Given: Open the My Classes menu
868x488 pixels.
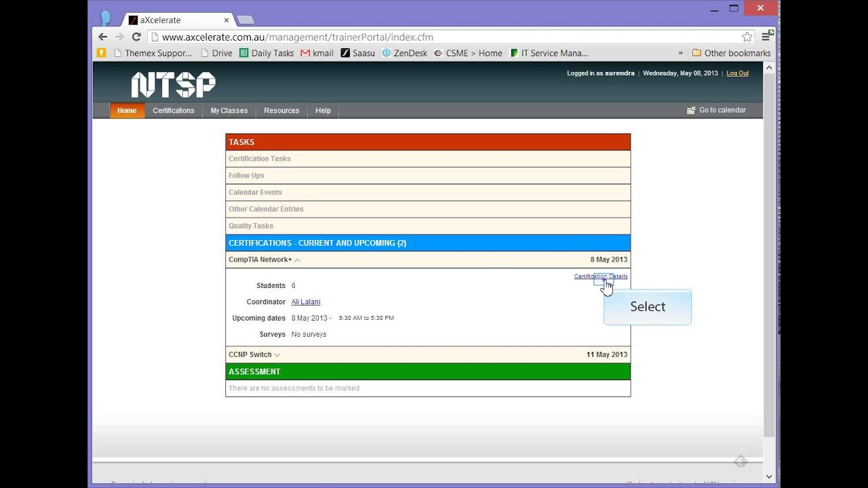Looking at the screenshot, I should click(x=229, y=110).
